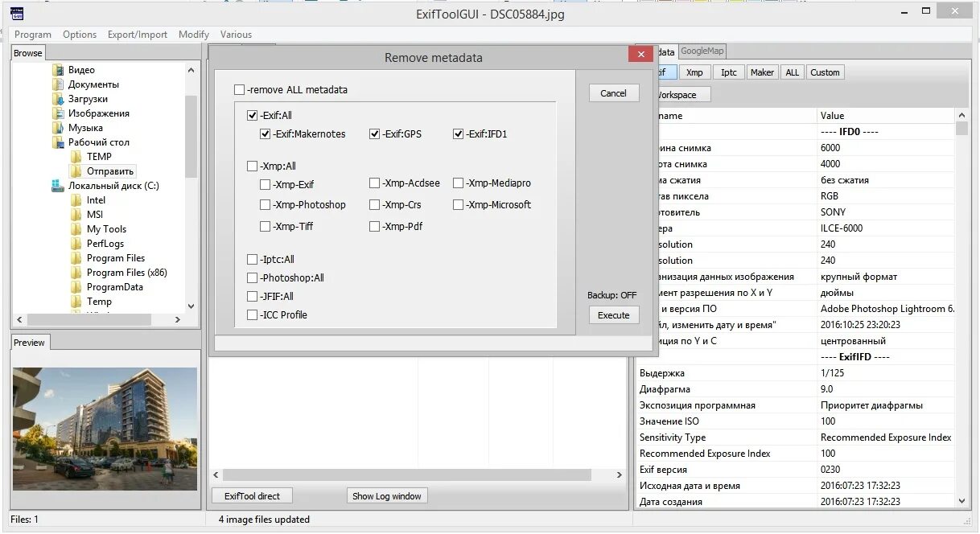Select the Browse tab
This screenshot has width=980, height=534.
[27, 53]
